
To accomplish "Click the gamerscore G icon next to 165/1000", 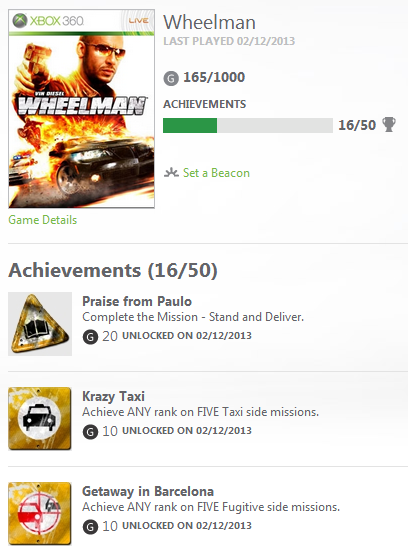I will (171, 78).
